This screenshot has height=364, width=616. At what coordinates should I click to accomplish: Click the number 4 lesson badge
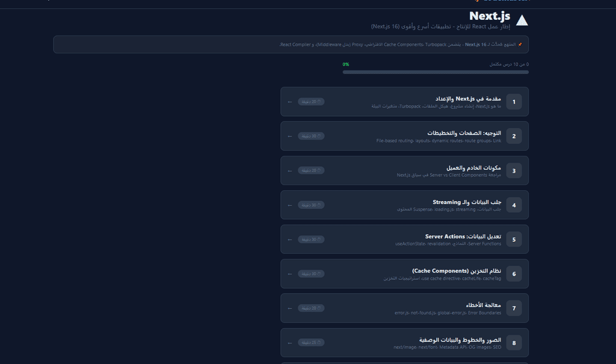pos(514,205)
